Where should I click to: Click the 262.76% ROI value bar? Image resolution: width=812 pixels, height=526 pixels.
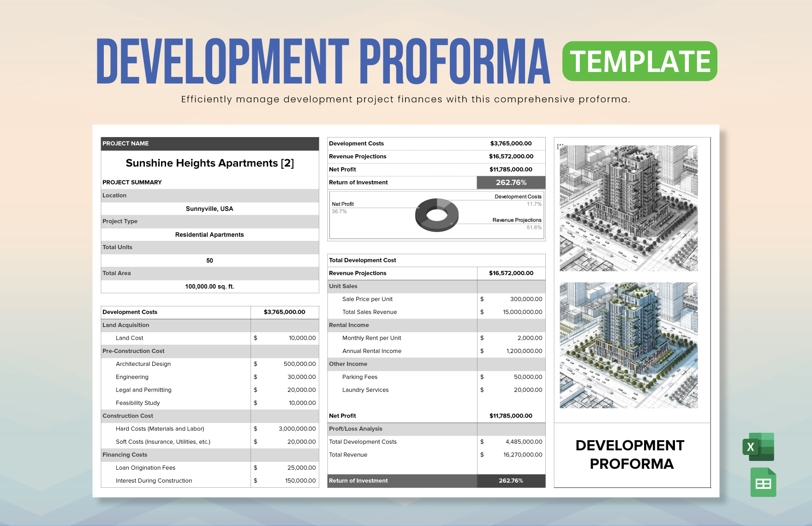[511, 480]
